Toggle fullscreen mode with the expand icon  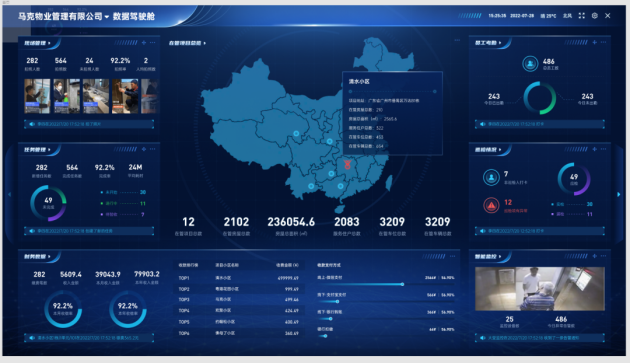(x=581, y=16)
